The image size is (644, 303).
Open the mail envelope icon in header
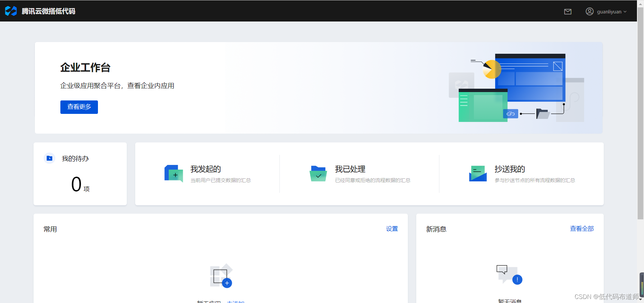[568, 12]
